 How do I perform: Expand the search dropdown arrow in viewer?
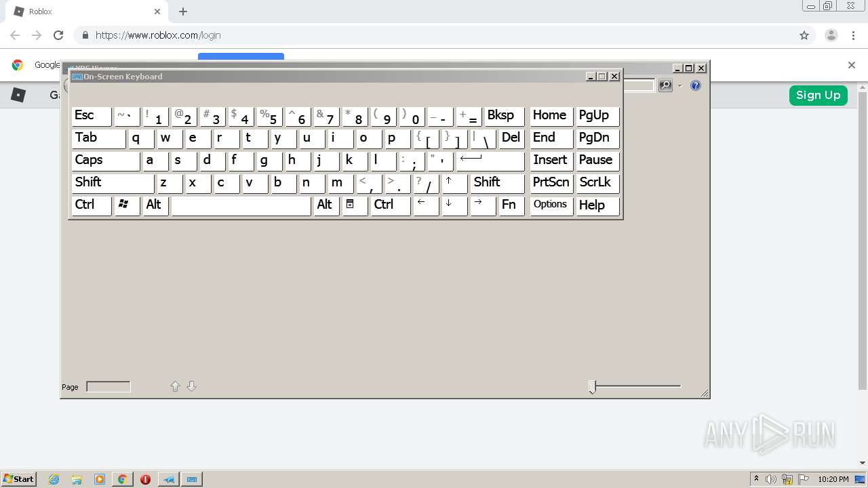click(x=679, y=85)
